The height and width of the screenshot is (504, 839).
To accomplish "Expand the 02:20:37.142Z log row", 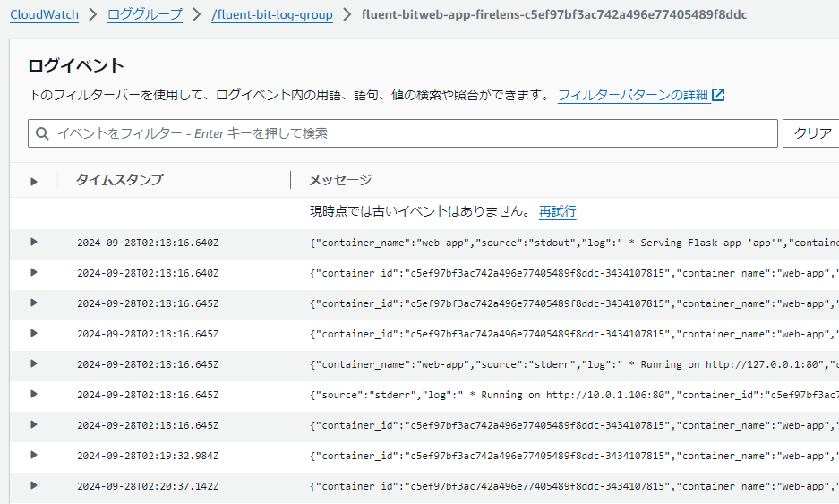I will click(x=34, y=486).
